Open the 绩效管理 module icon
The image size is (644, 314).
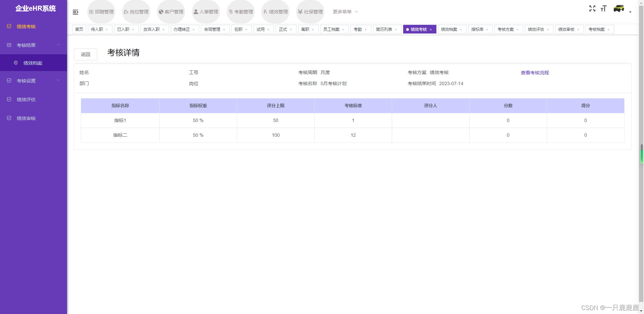[x=275, y=11]
